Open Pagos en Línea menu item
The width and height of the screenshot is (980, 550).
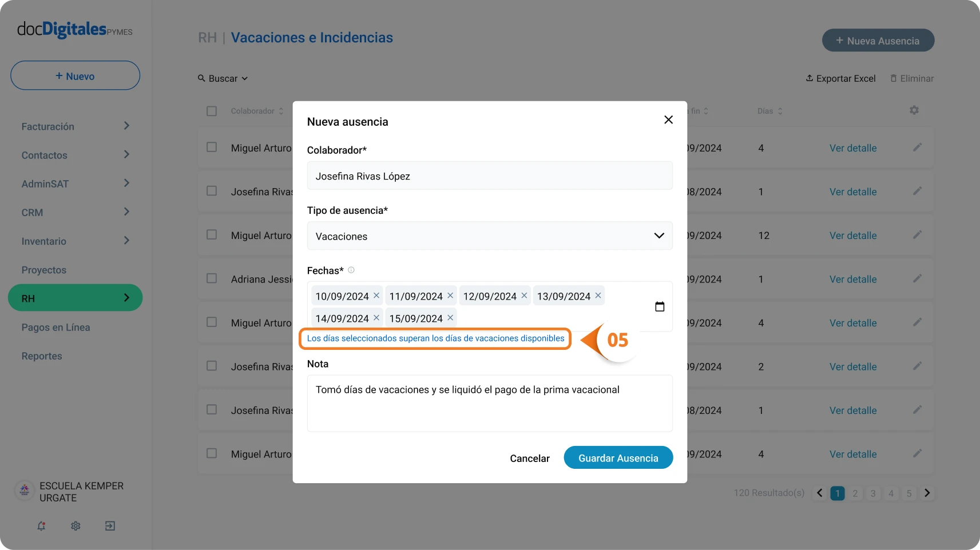(56, 327)
